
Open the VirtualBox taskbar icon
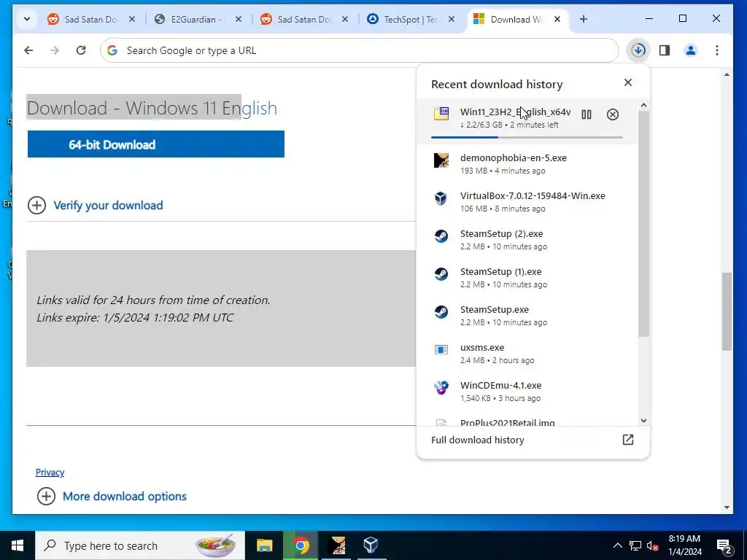tap(371, 545)
